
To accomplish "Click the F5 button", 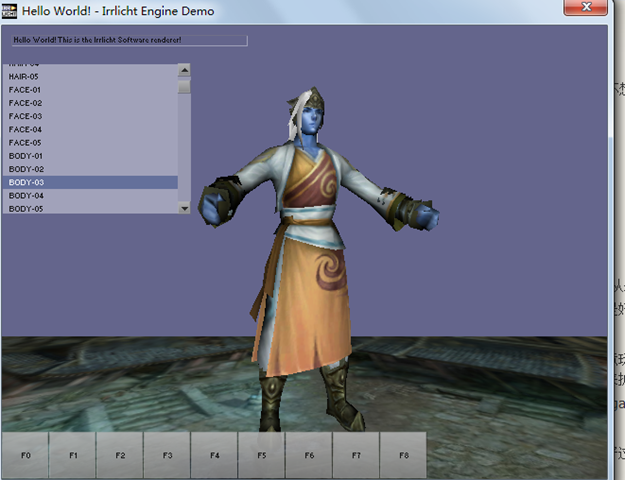I will coord(261,455).
